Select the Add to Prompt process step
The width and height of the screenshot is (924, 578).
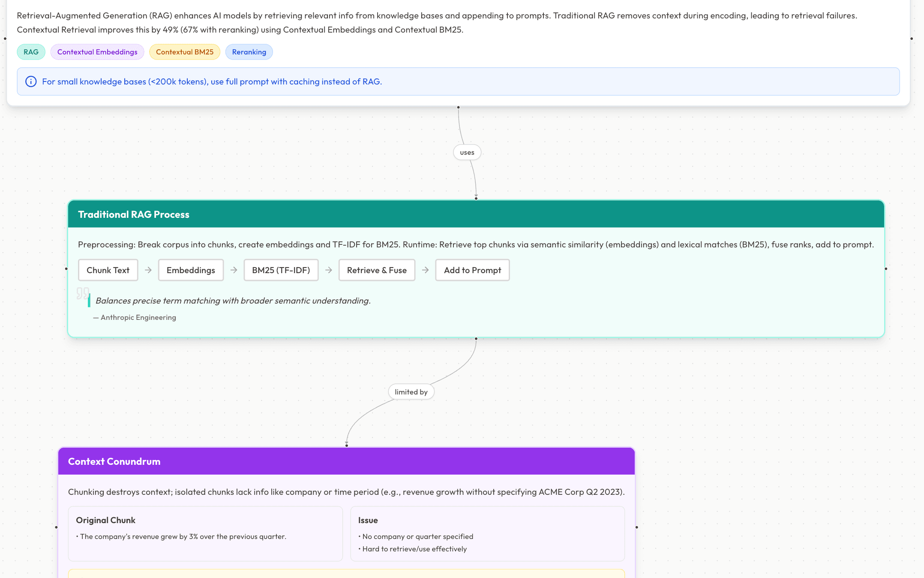(472, 270)
